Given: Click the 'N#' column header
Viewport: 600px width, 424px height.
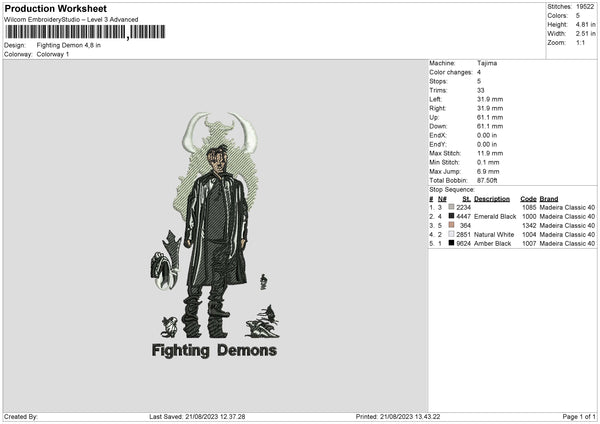Looking at the screenshot, I should click(x=442, y=199).
